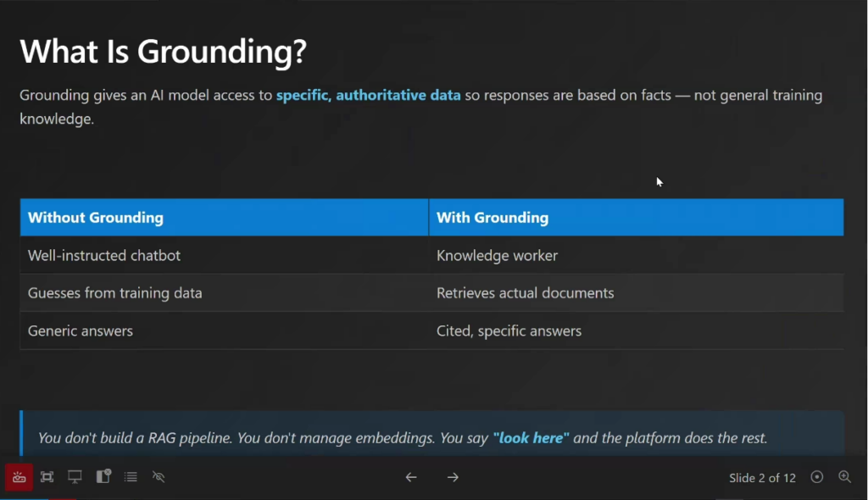Select the "With Grounding" column header

click(x=492, y=218)
